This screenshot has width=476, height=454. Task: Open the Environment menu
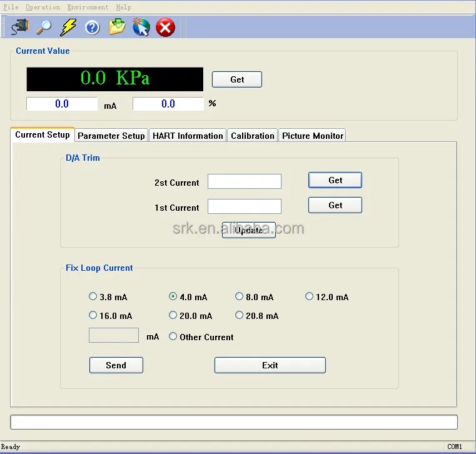(x=88, y=7)
